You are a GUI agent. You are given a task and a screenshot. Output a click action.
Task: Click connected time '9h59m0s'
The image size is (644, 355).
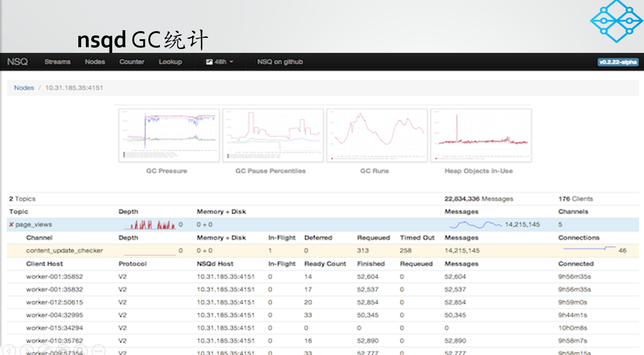click(x=573, y=302)
